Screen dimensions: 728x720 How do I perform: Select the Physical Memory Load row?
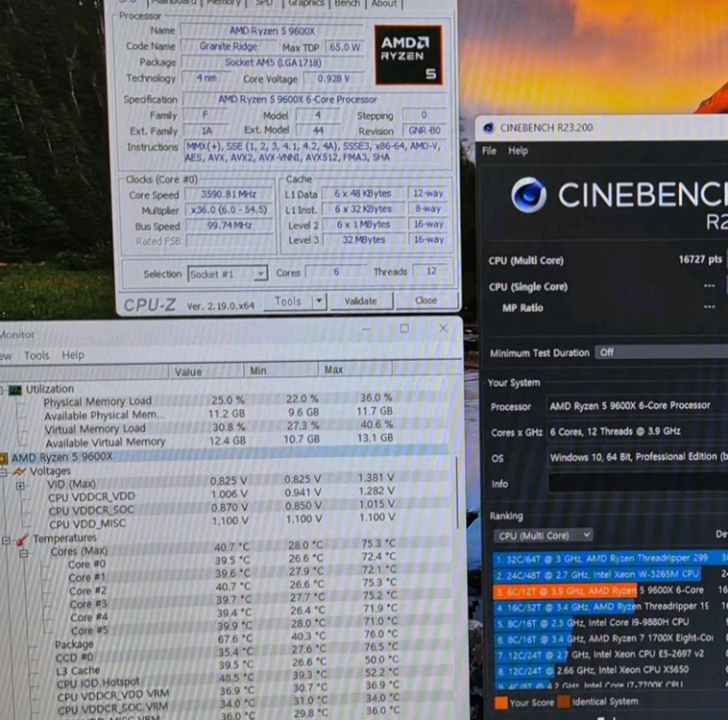[x=218, y=400]
